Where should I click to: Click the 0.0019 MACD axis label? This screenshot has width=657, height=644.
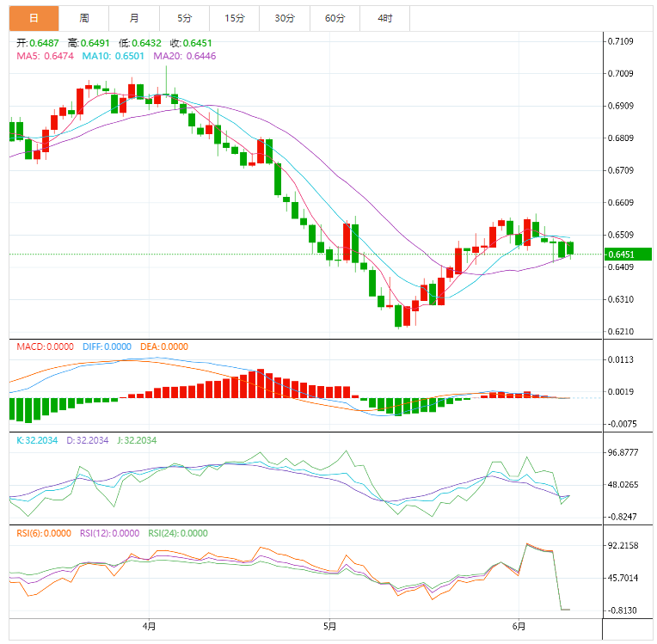point(621,392)
